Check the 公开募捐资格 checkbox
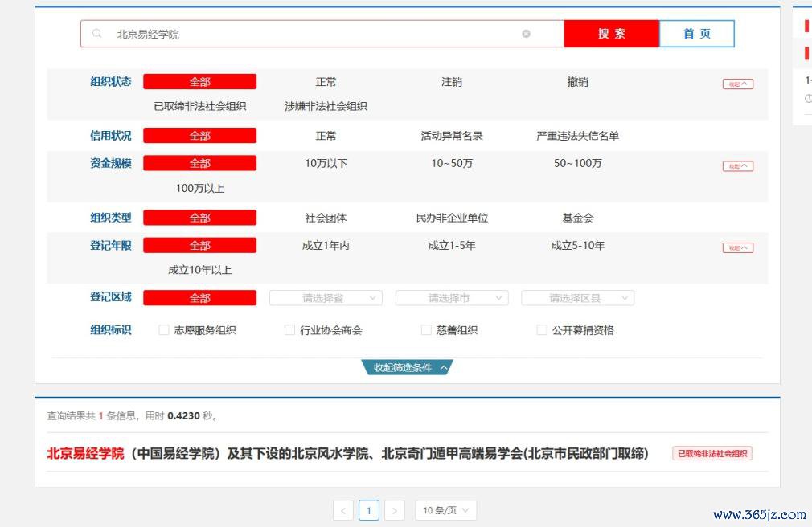Screen dimensions: 812x527 tap(542, 329)
